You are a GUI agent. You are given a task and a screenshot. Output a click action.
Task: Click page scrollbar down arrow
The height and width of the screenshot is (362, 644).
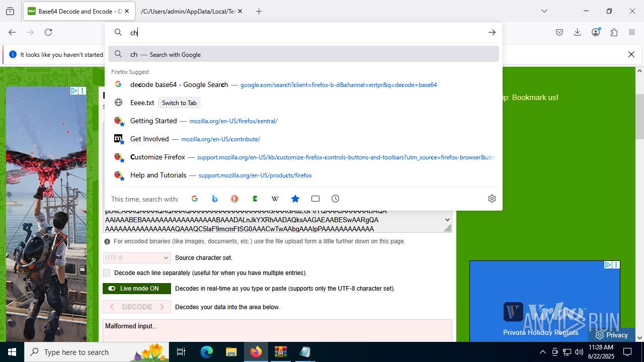639,338
